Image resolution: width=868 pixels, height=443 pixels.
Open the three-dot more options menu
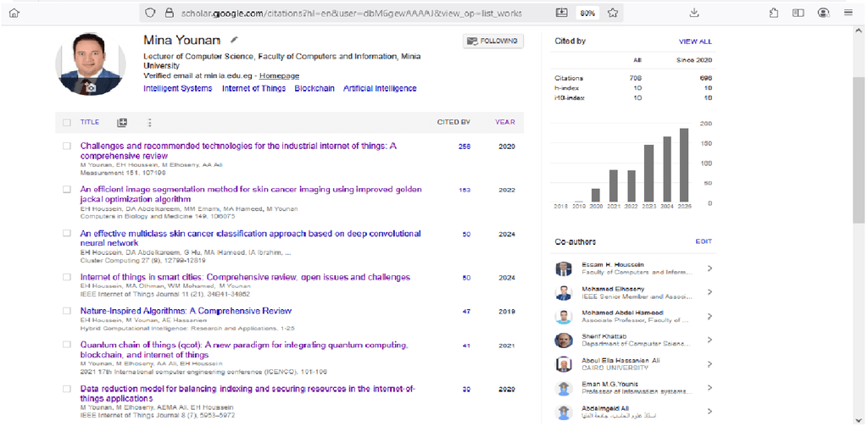(x=149, y=123)
